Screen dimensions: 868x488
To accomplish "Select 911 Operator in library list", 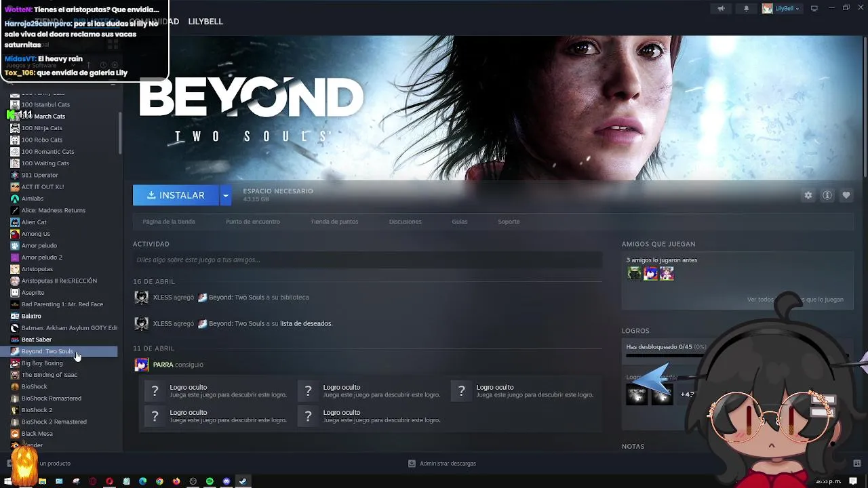I will 39,175.
